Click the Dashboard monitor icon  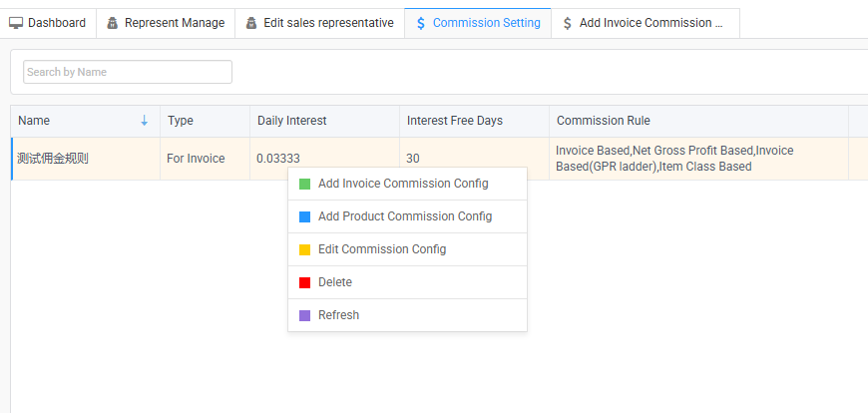16,23
